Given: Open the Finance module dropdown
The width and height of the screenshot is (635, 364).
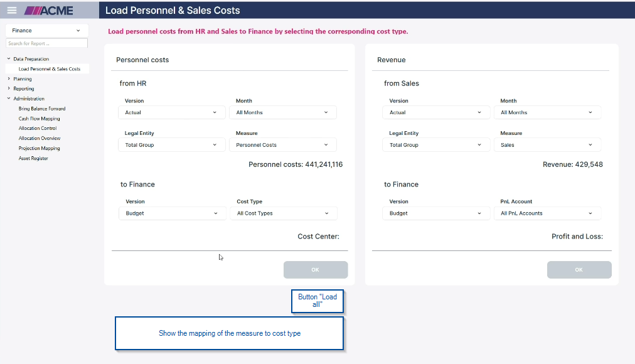Looking at the screenshot, I should [46, 30].
